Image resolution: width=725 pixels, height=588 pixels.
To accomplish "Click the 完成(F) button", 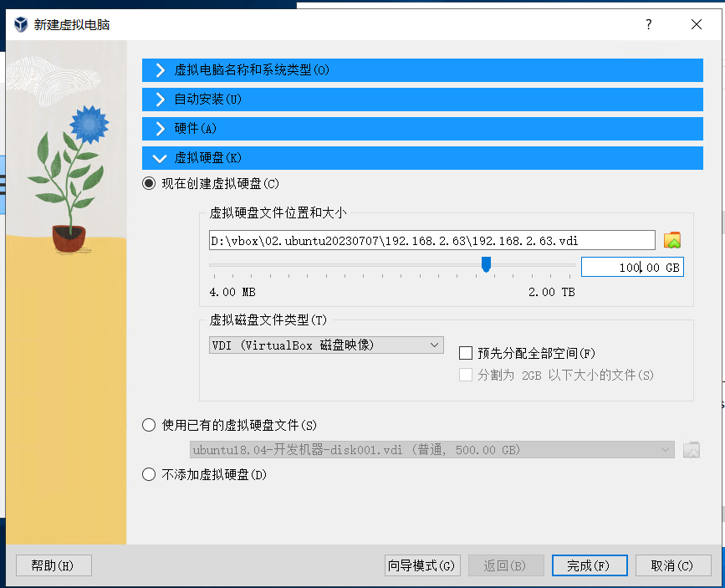I will click(590, 565).
